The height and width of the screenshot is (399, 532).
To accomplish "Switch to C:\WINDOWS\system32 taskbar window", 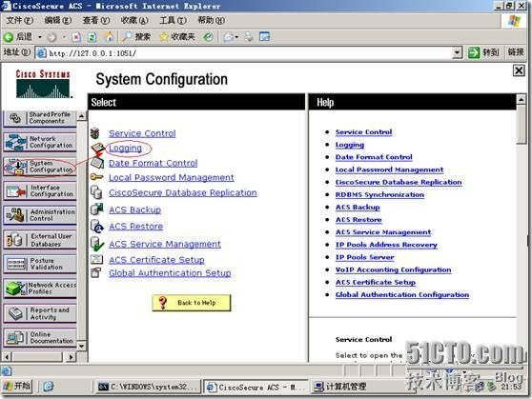I will click(x=149, y=387).
